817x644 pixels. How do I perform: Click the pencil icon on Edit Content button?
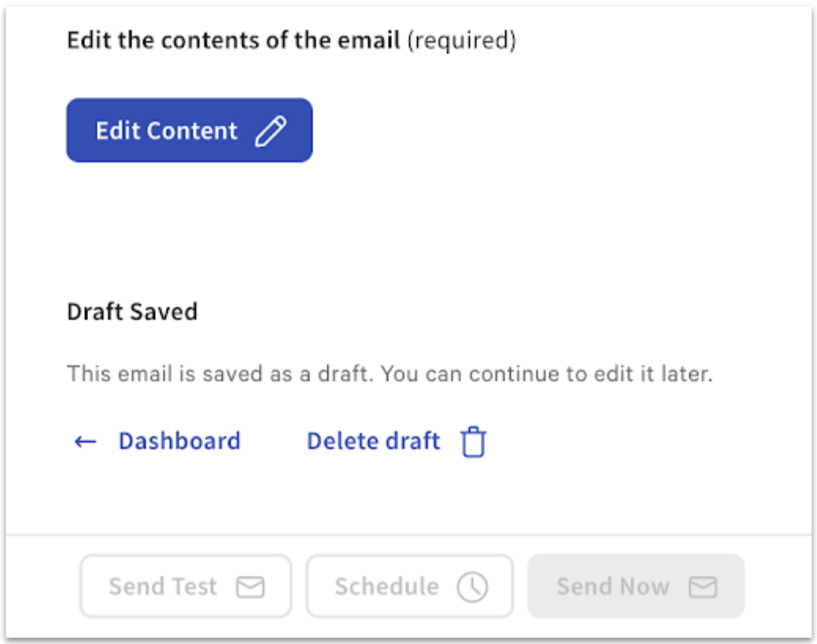(272, 130)
